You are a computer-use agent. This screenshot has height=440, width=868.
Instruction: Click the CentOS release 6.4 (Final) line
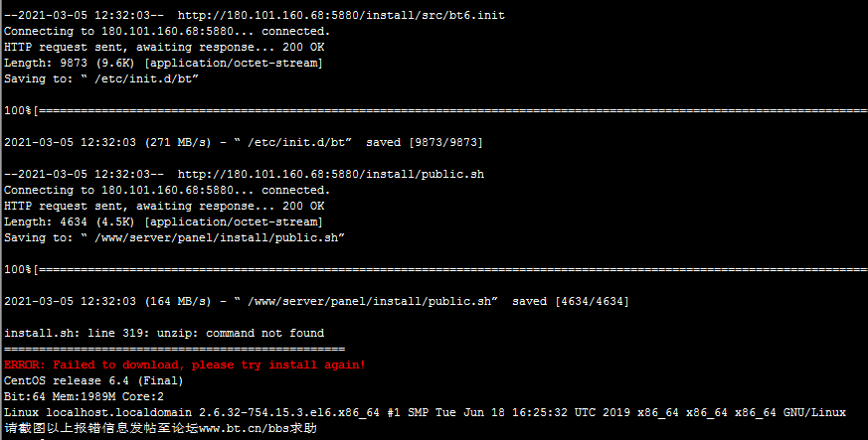(x=93, y=380)
